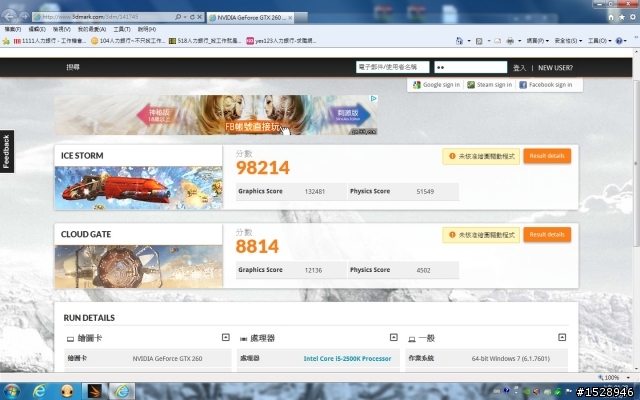
Task: Open the 104人力銀行 bookmark
Action: (128, 41)
